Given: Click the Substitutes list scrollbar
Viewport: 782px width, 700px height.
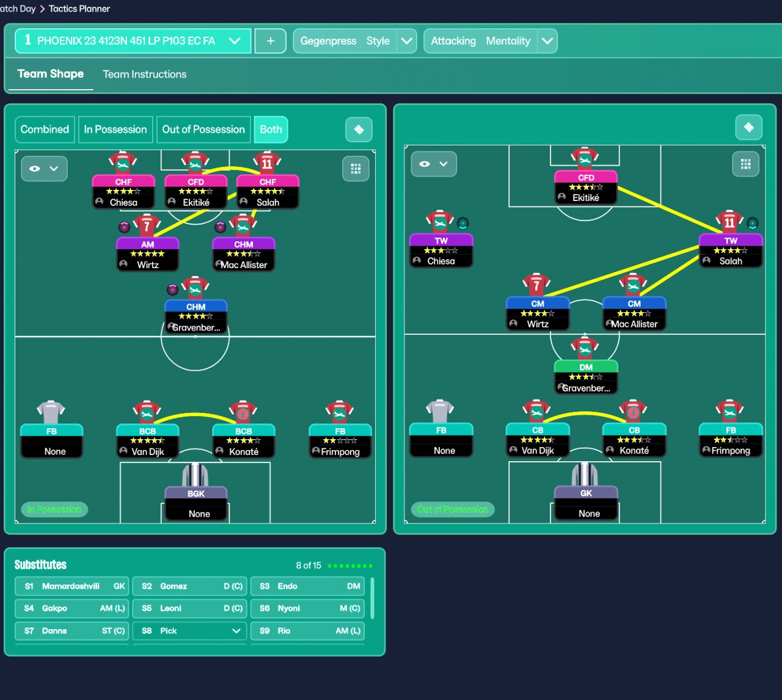Looking at the screenshot, I should (373, 599).
